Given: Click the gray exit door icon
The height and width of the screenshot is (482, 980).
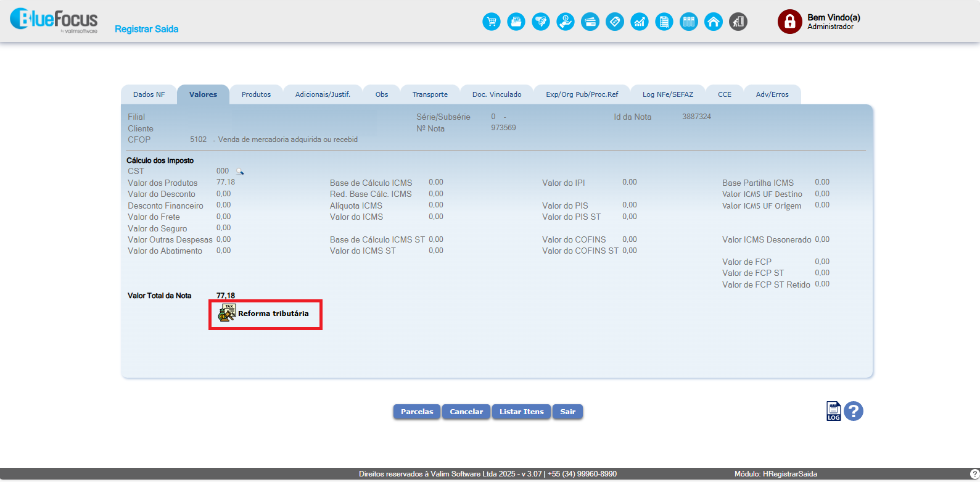Looking at the screenshot, I should (x=738, y=22).
